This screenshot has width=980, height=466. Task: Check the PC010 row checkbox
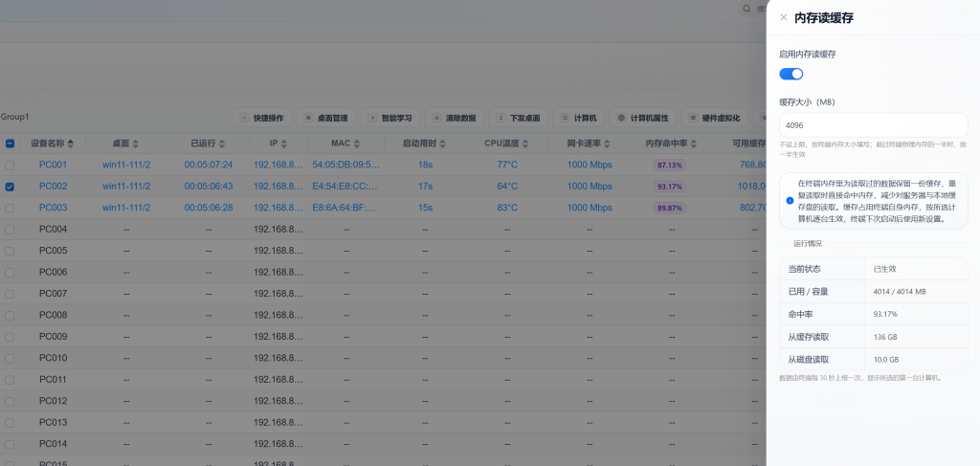10,358
